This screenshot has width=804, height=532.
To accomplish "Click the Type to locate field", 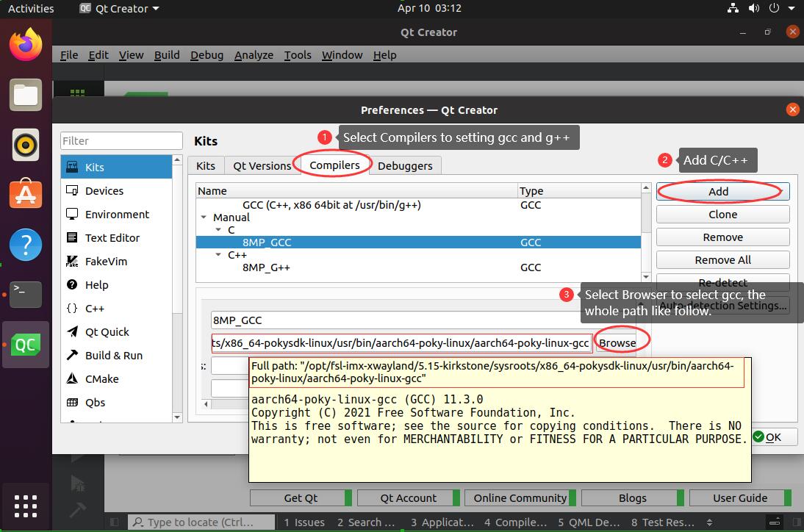I will (x=201, y=522).
